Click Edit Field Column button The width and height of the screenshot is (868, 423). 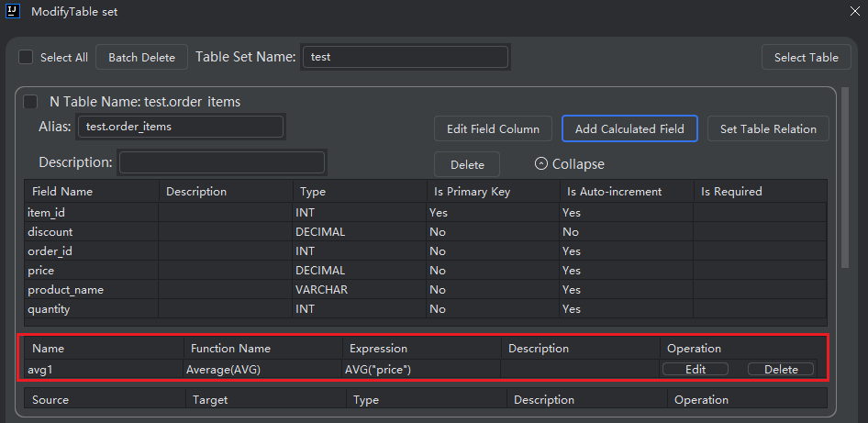(x=493, y=128)
